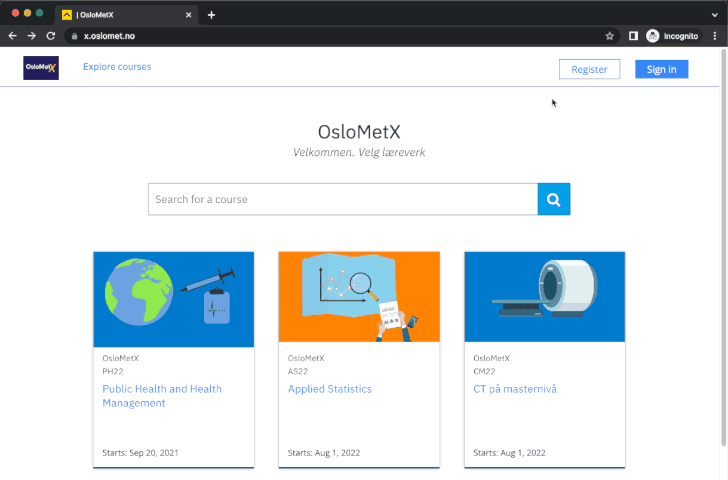Click the Incognito profile icon
Screen dimensions: 728x480
tap(652, 36)
